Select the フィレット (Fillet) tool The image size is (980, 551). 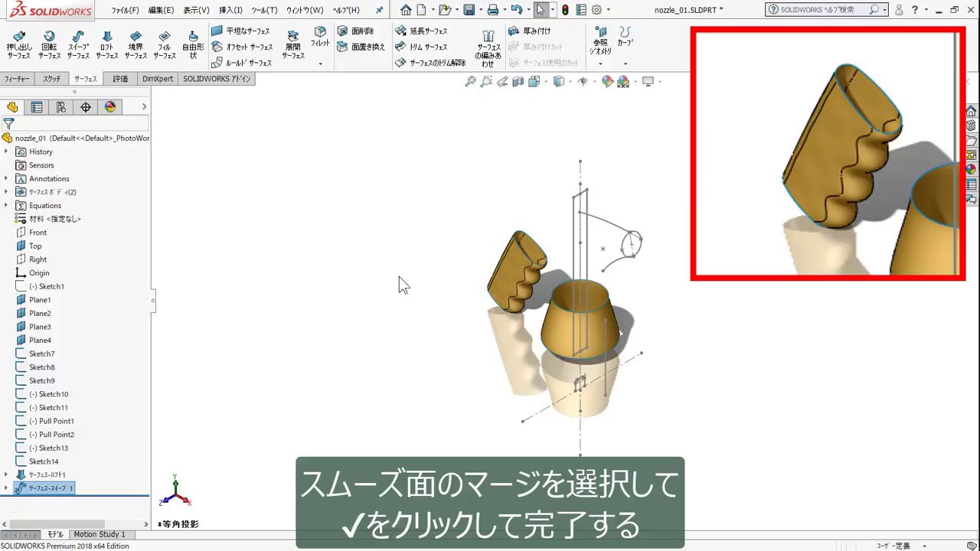coord(320,36)
